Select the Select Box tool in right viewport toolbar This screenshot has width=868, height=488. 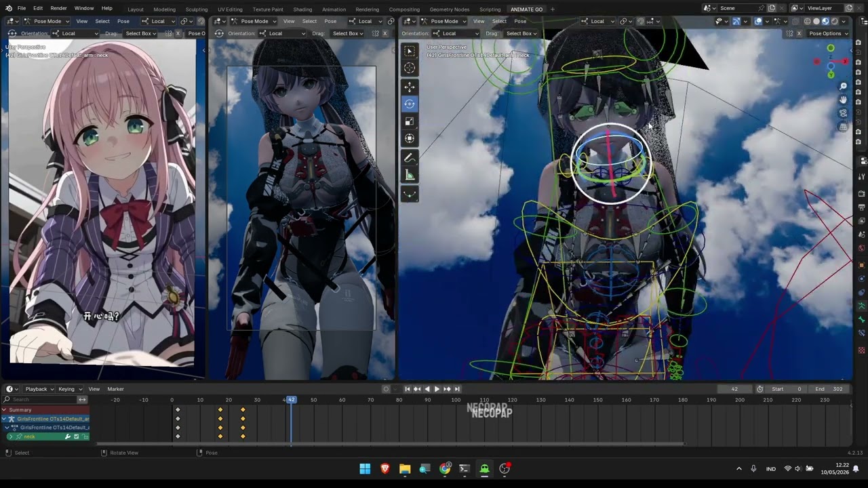(410, 51)
